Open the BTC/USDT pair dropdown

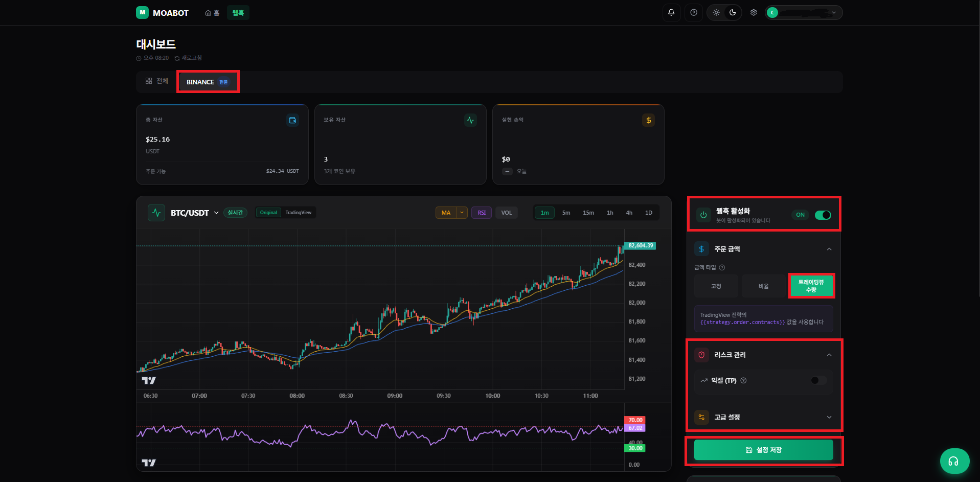click(x=194, y=213)
